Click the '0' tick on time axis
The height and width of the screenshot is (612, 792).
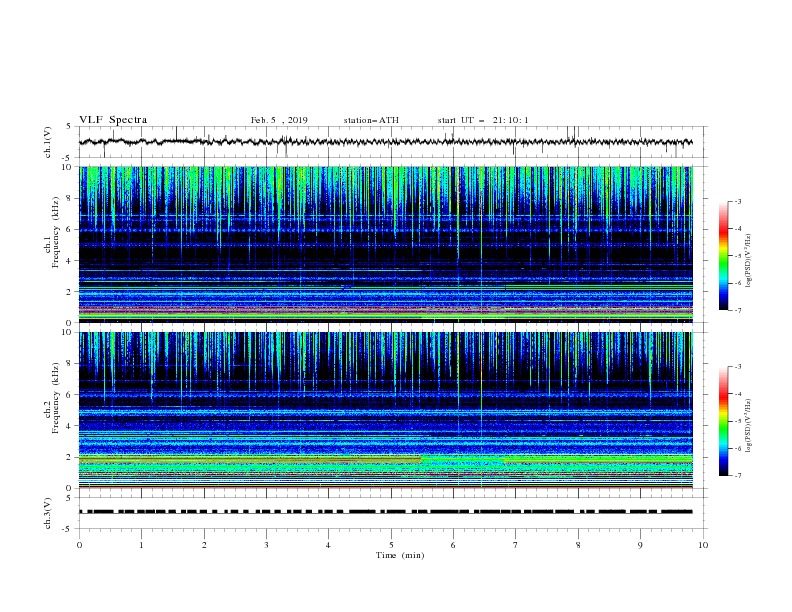point(79,545)
